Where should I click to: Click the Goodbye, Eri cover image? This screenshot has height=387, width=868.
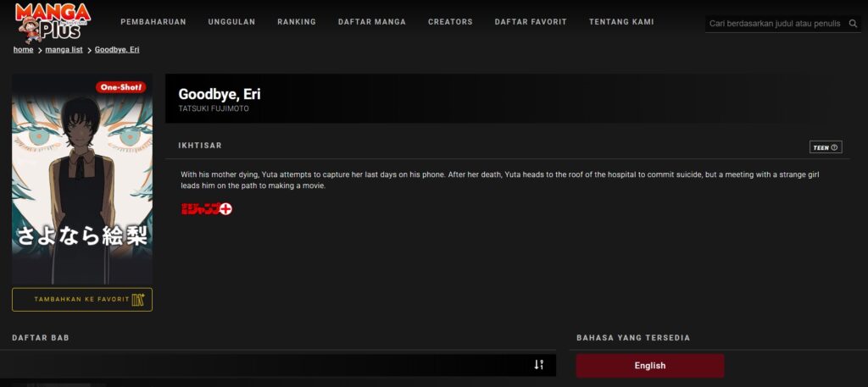click(82, 186)
